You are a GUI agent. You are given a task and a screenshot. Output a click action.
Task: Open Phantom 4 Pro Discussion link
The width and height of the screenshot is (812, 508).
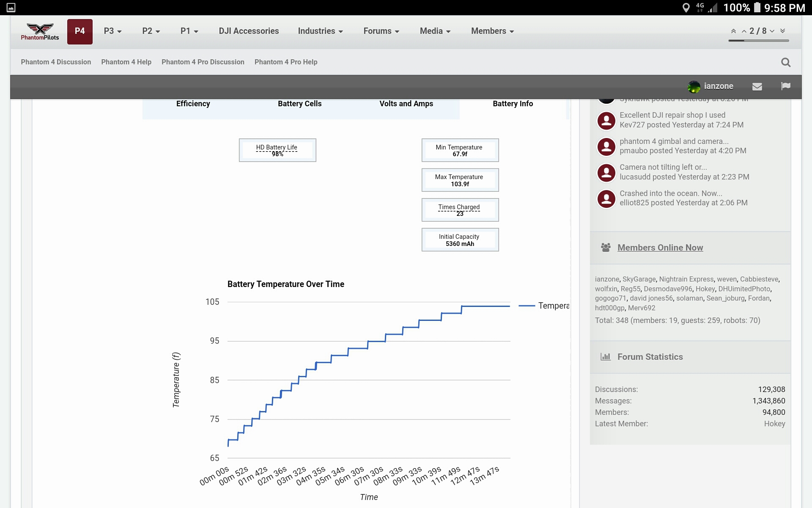(203, 62)
